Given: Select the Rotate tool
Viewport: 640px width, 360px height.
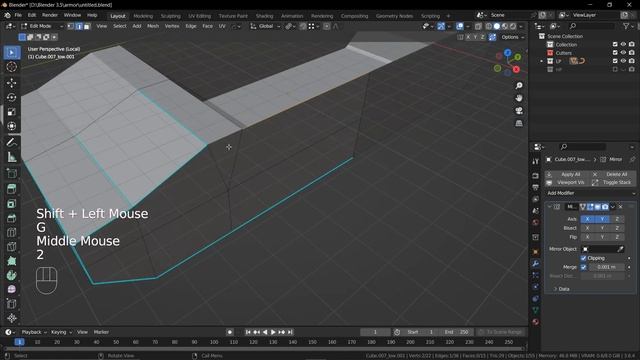Looking at the screenshot, I should click(12, 97).
